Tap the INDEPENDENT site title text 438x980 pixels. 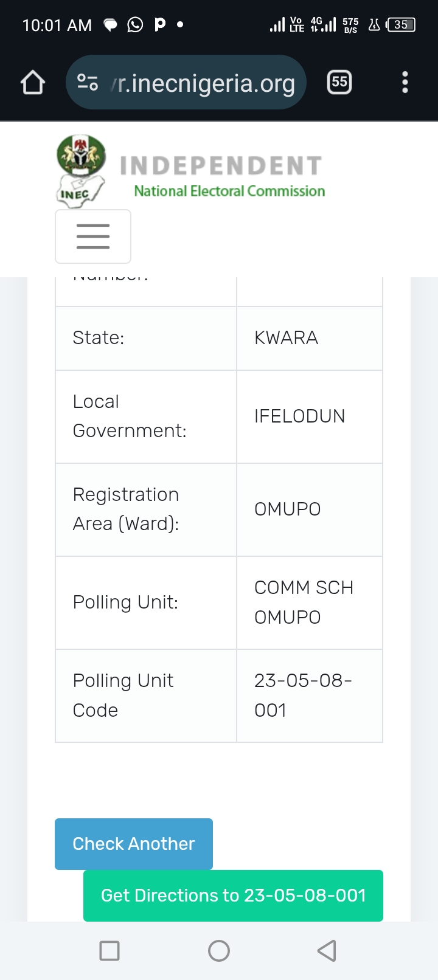point(221,166)
